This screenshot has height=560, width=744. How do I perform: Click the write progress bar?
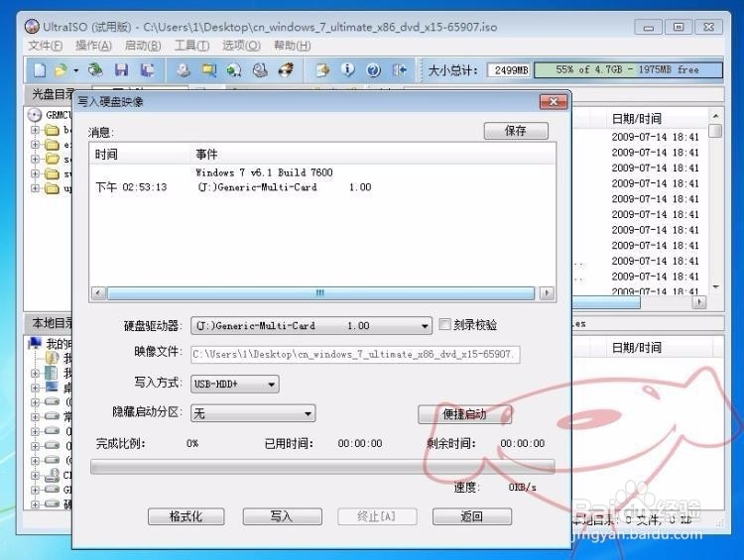pos(322,467)
